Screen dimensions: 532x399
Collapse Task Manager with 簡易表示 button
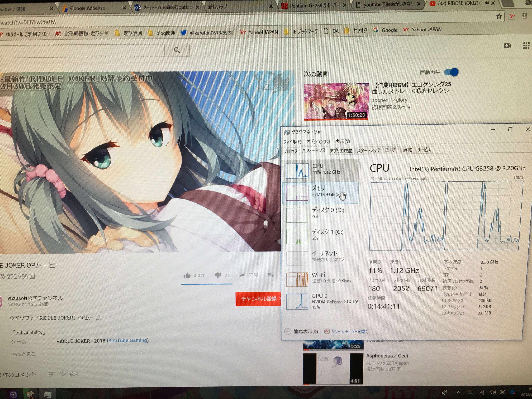[301, 332]
